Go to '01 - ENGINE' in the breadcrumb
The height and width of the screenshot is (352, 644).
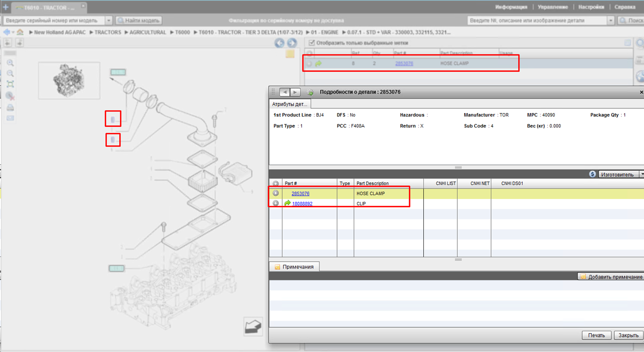click(x=325, y=32)
